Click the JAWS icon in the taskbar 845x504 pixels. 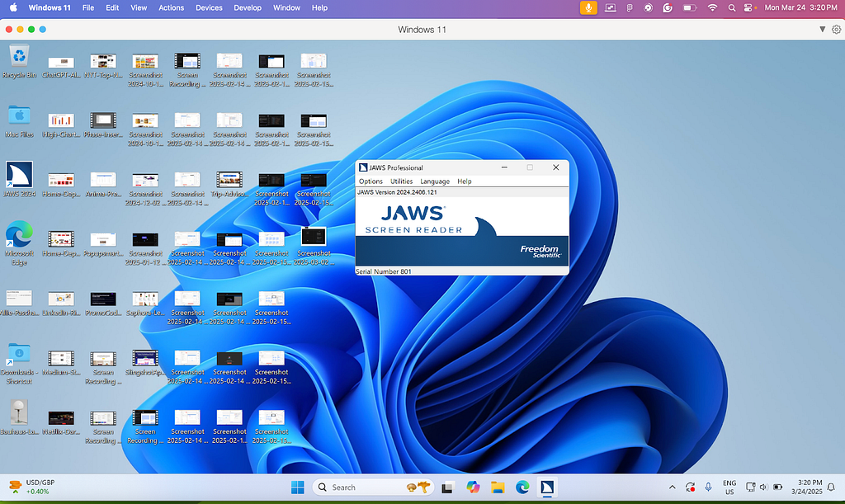coord(547,488)
